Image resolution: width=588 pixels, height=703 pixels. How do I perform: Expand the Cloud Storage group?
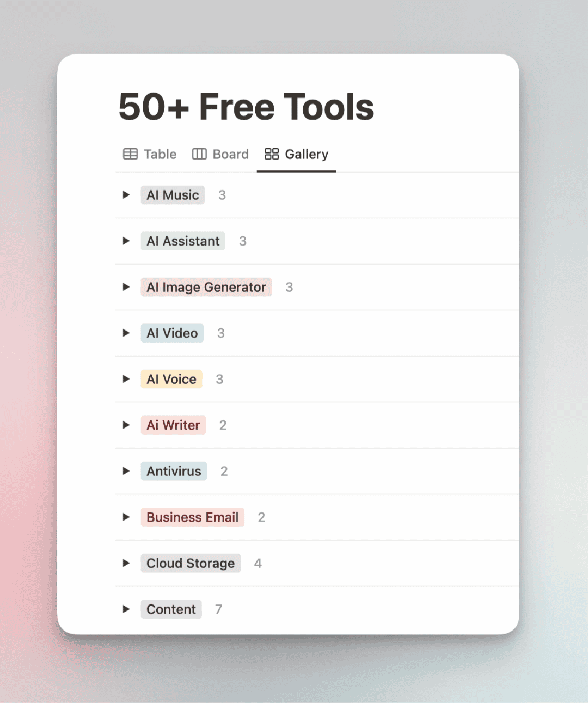point(126,563)
